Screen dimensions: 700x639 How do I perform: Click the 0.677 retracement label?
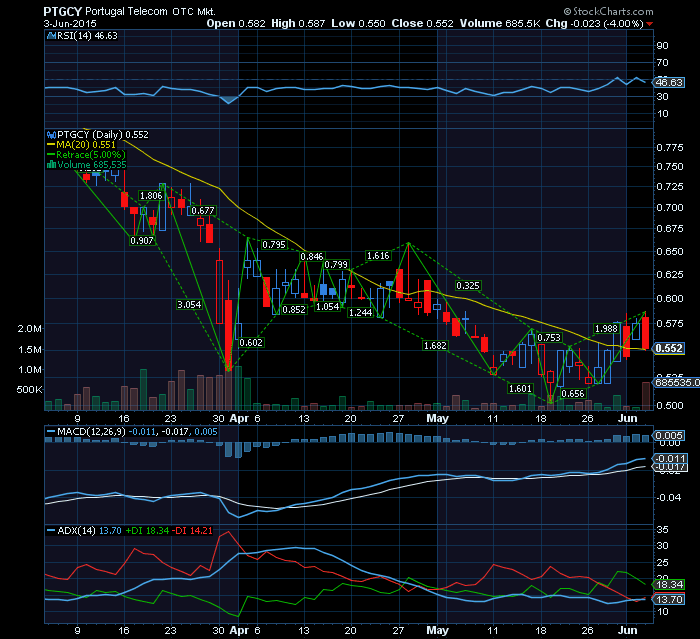pyautogui.click(x=203, y=210)
